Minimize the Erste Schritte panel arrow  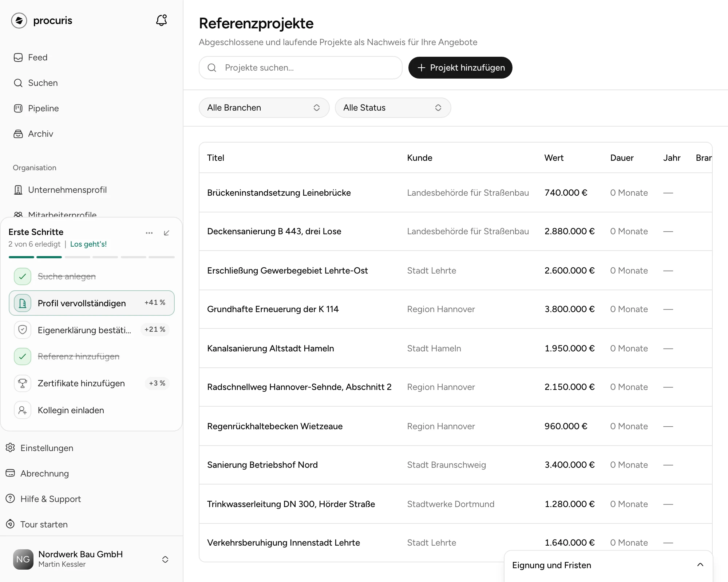(x=167, y=233)
